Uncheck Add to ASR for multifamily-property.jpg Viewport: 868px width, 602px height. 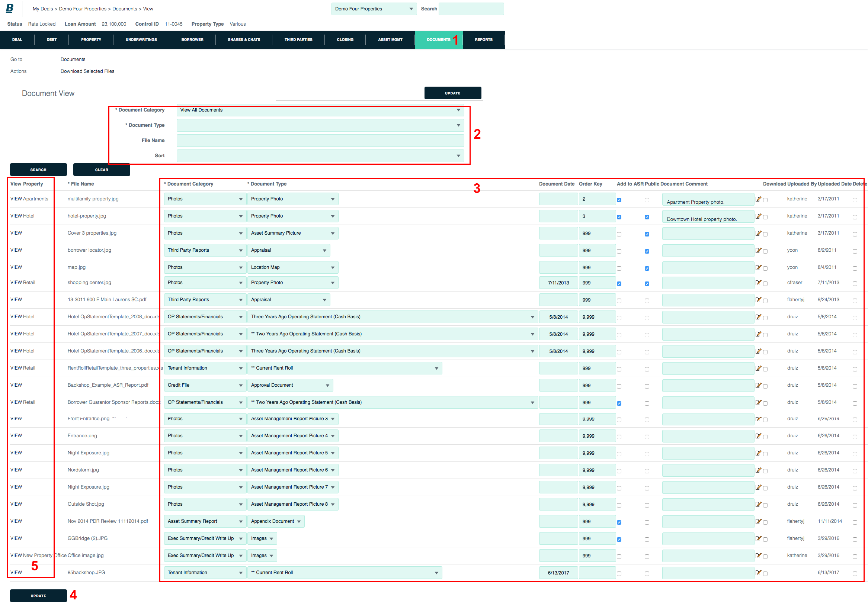coord(619,200)
